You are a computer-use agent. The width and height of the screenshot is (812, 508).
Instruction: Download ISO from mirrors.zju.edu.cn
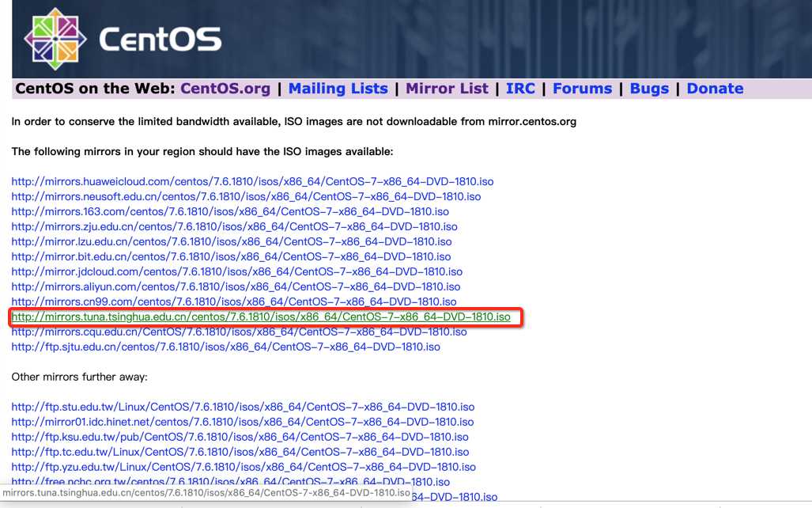pyautogui.click(x=234, y=226)
